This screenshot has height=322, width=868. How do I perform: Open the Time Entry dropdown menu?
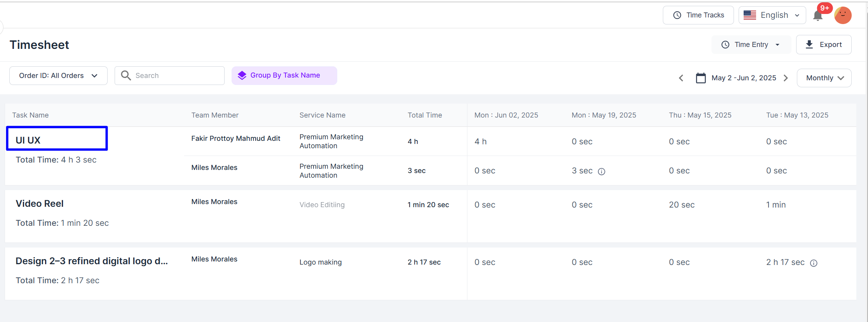point(751,45)
